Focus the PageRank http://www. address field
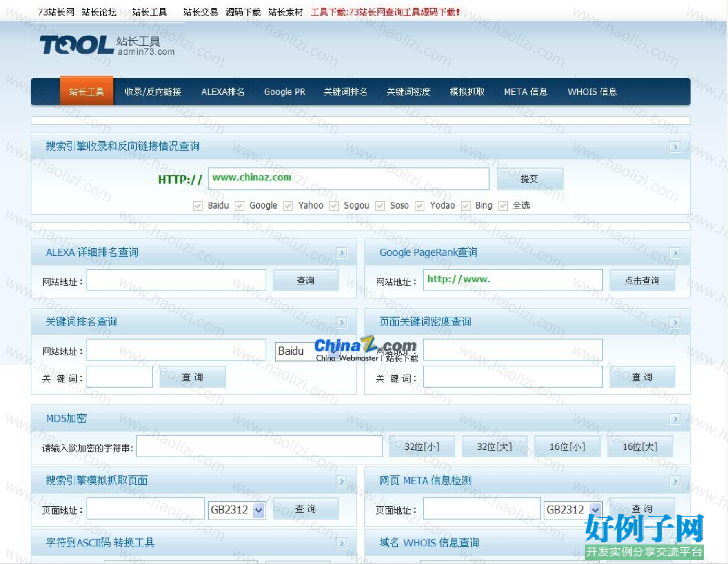This screenshot has height=564, width=728. coord(513,280)
